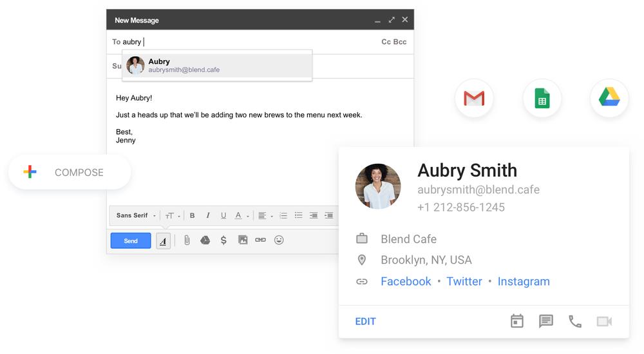This screenshot has width=644, height=354.
Task: Click the indent less icon
Action: click(x=314, y=215)
